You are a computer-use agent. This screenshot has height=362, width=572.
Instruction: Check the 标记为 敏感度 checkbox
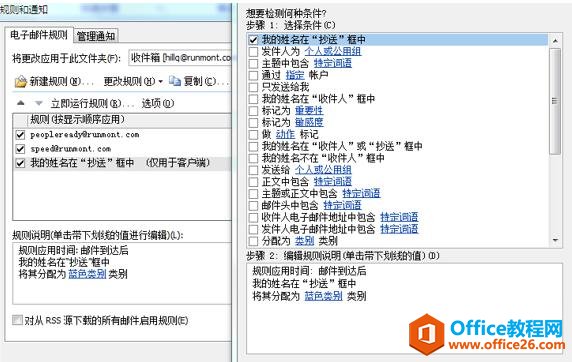253,123
